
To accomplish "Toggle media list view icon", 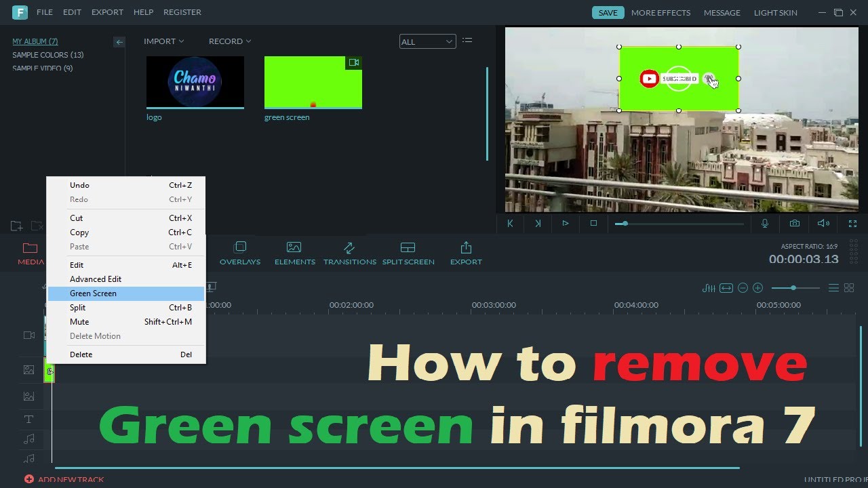I will point(467,41).
